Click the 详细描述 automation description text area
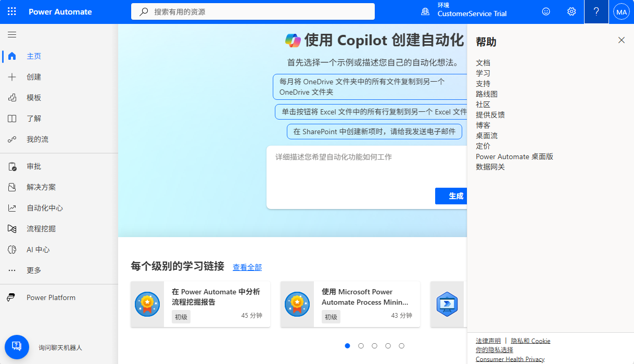Screen dimensions: 634x364 coord(366,165)
